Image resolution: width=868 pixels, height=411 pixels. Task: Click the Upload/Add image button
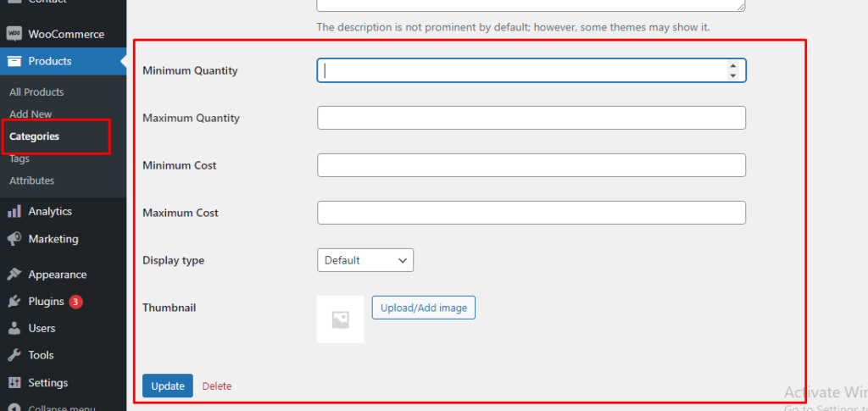(x=424, y=308)
